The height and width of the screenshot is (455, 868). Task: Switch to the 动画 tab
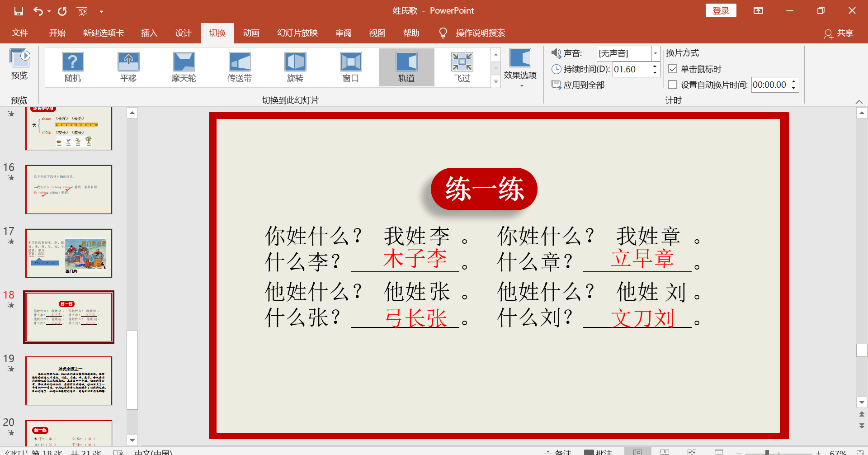click(251, 33)
